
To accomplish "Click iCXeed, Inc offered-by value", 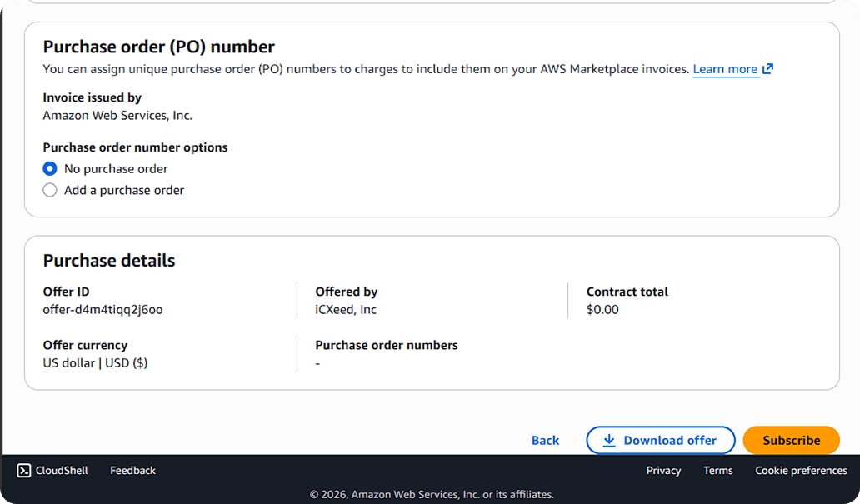I will [x=346, y=310].
